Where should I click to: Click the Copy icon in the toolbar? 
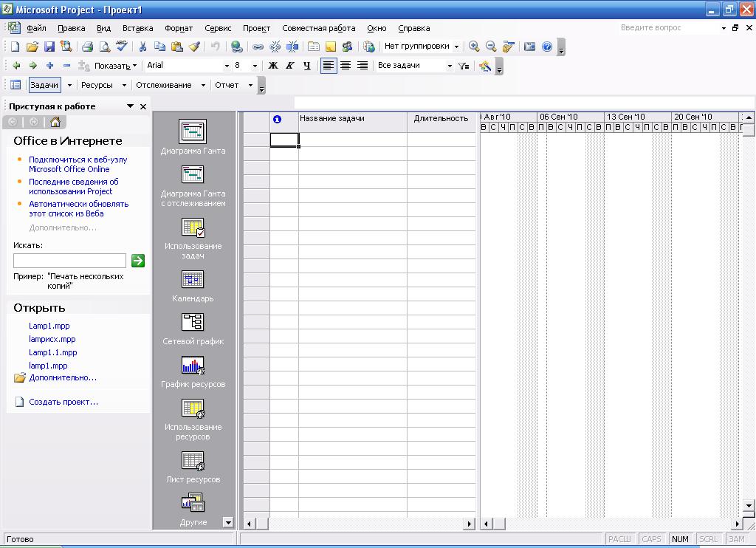159,47
